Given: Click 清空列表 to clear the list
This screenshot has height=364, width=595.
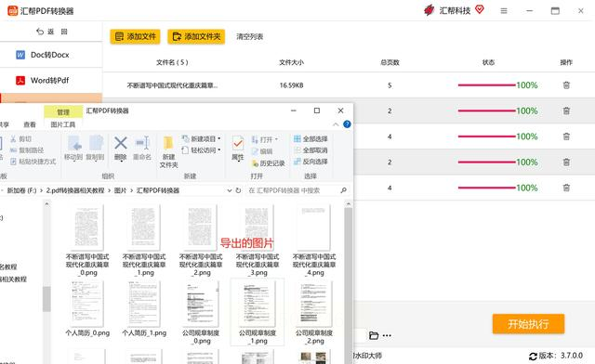Looking at the screenshot, I should click(x=250, y=37).
